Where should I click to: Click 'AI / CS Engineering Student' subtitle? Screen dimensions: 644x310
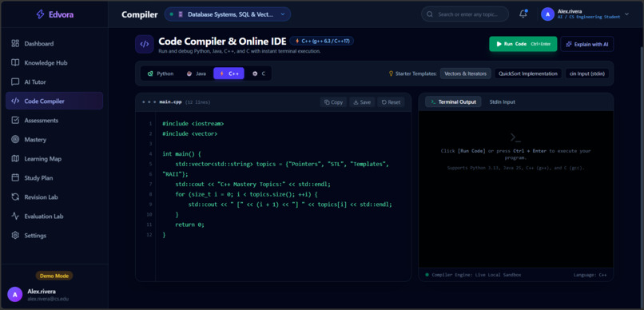pos(589,18)
